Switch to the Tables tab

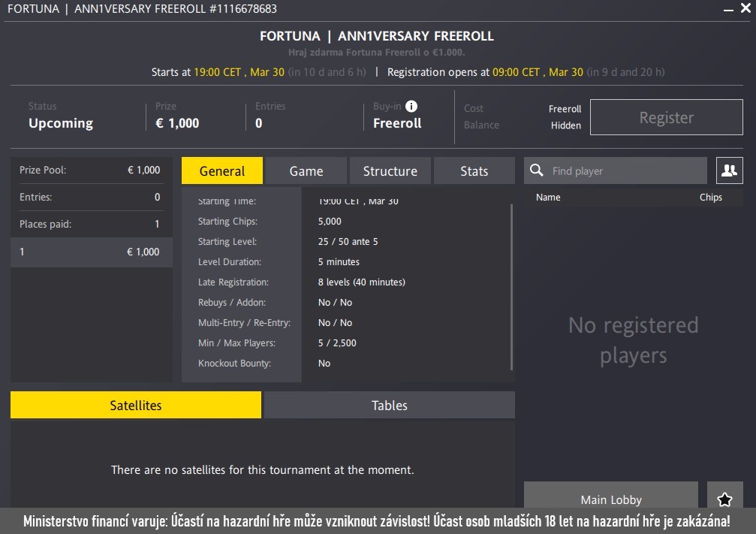coord(389,405)
